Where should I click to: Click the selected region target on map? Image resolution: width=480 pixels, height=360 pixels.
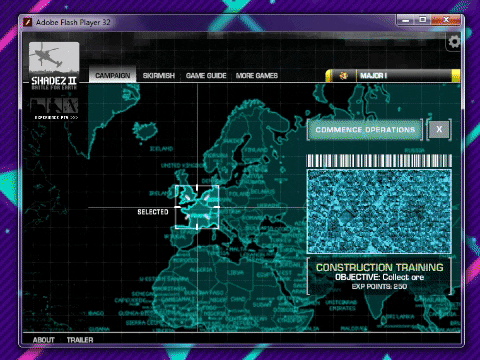pyautogui.click(x=197, y=207)
